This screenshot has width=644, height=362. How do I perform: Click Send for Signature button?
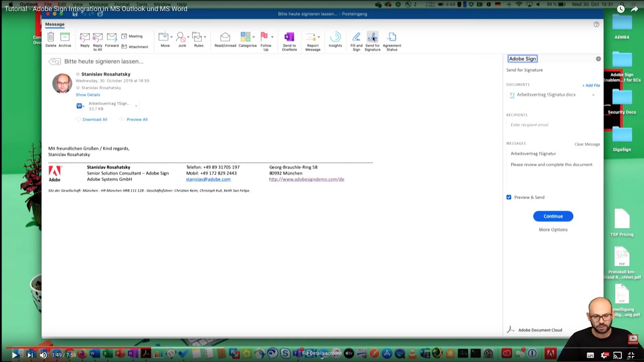click(372, 41)
